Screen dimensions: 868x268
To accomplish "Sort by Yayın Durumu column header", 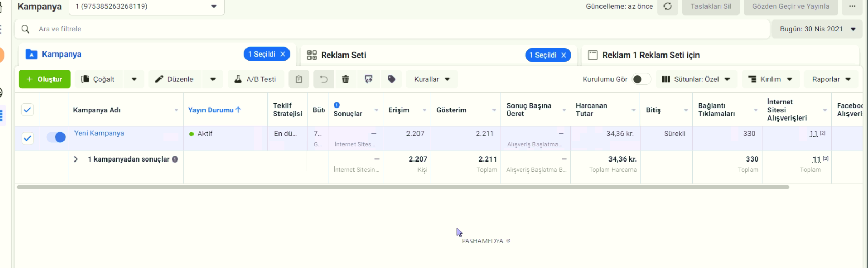I will pyautogui.click(x=214, y=110).
